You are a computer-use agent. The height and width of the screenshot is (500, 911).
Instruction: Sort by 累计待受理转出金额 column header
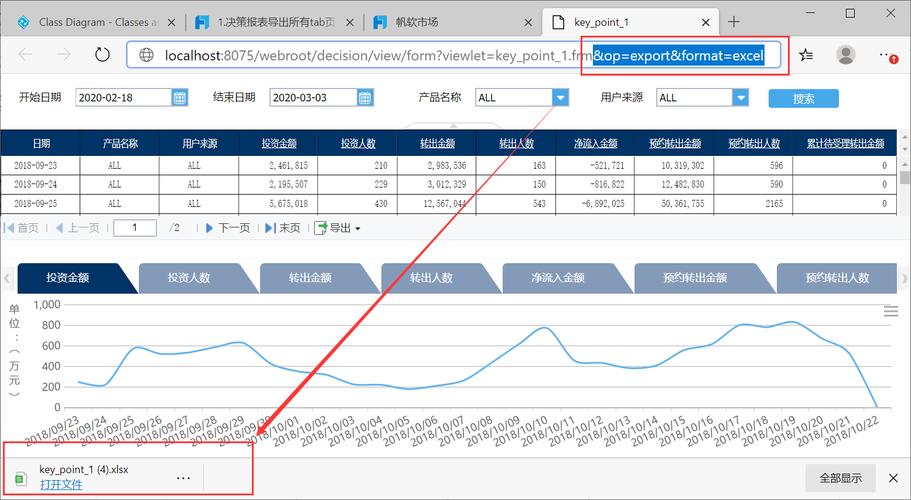[845, 143]
